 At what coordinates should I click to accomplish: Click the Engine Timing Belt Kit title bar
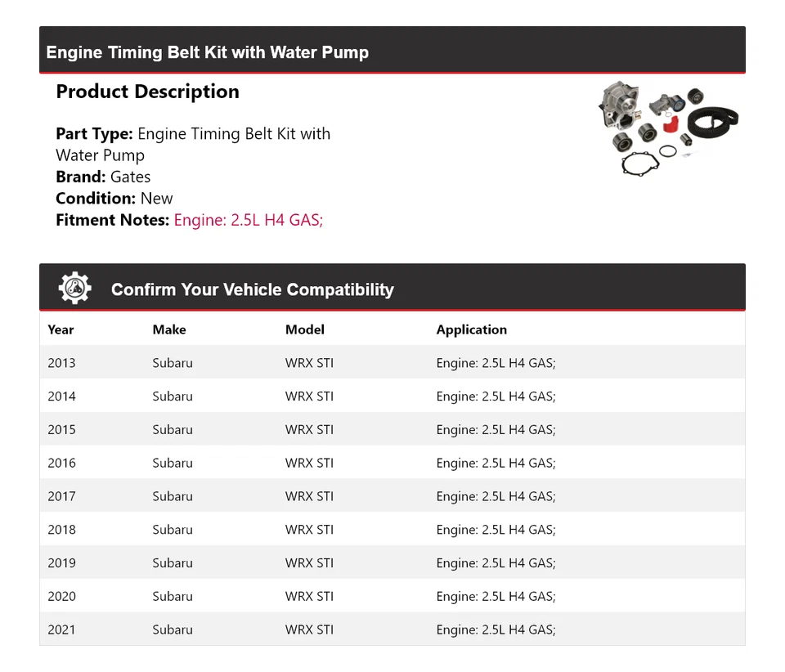click(x=208, y=52)
